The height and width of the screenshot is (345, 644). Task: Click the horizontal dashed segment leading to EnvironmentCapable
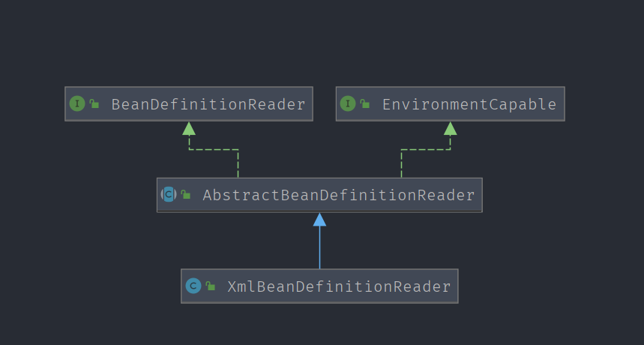pos(426,150)
